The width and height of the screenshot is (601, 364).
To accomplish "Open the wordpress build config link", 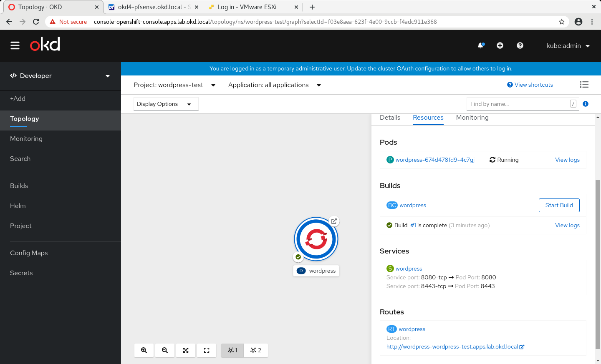I will pyautogui.click(x=413, y=205).
